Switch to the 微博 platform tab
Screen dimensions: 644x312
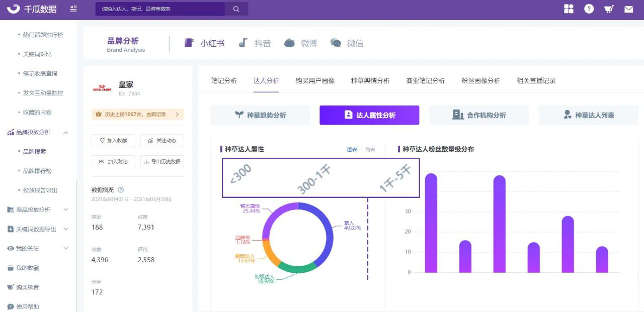coord(300,43)
